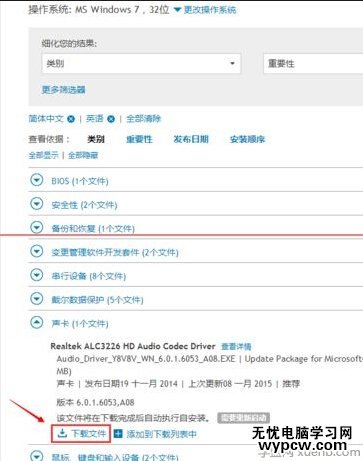This screenshot has height=461, width=363.
Task: Sort view by 类别
Action: click(96, 139)
